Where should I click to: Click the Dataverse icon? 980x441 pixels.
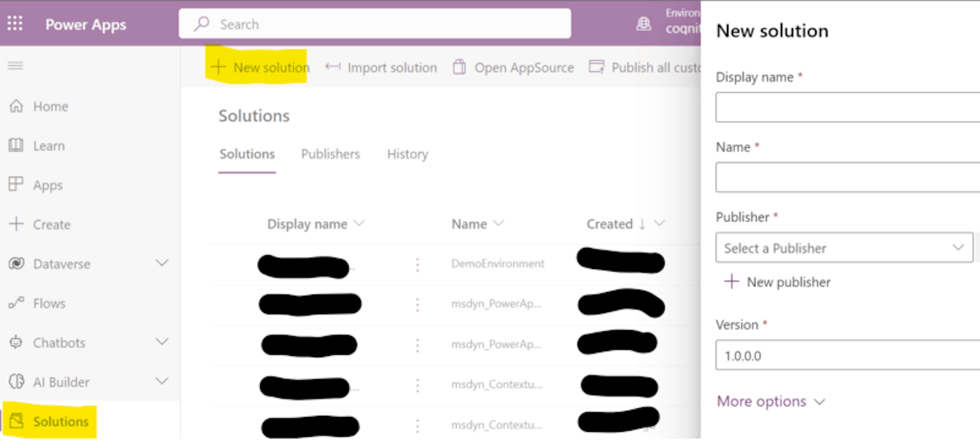click(16, 263)
